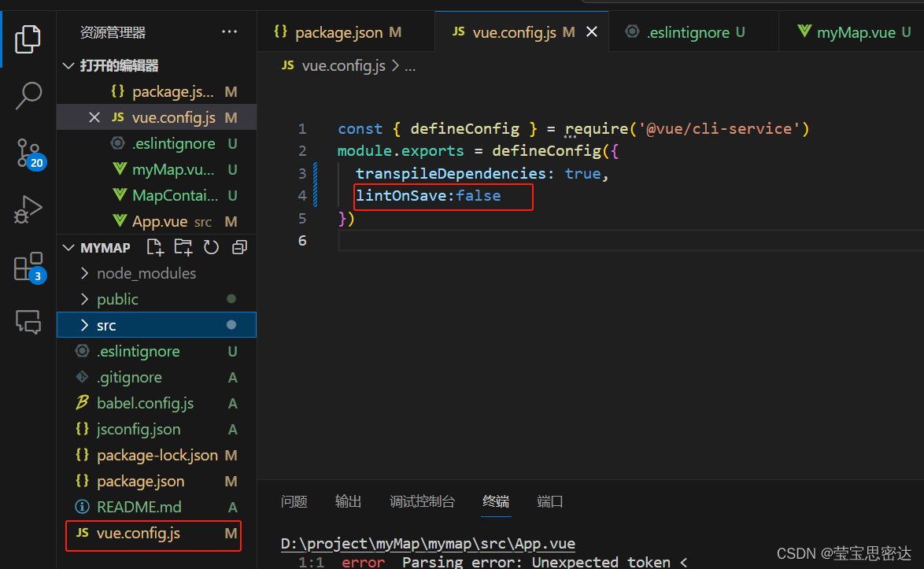
Task: Click the New File icon in MYMAP
Action: coord(154,246)
